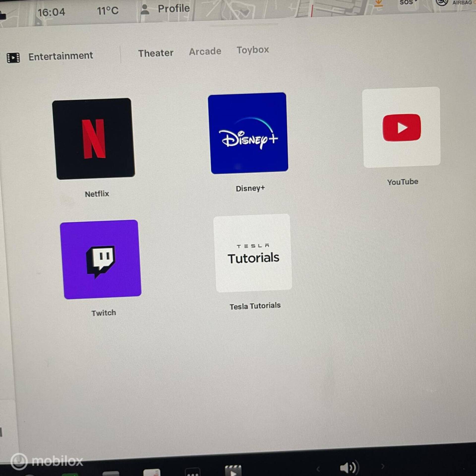
Task: Decrease volume with left chevron
Action: (x=318, y=469)
